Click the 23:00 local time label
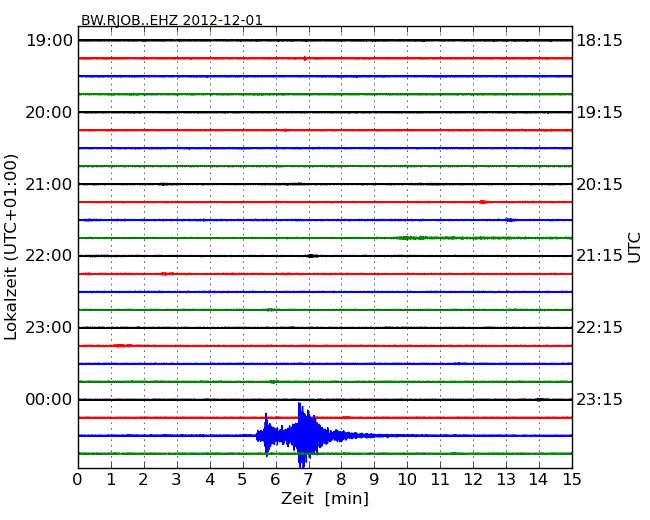650x520 pixels. click(49, 328)
